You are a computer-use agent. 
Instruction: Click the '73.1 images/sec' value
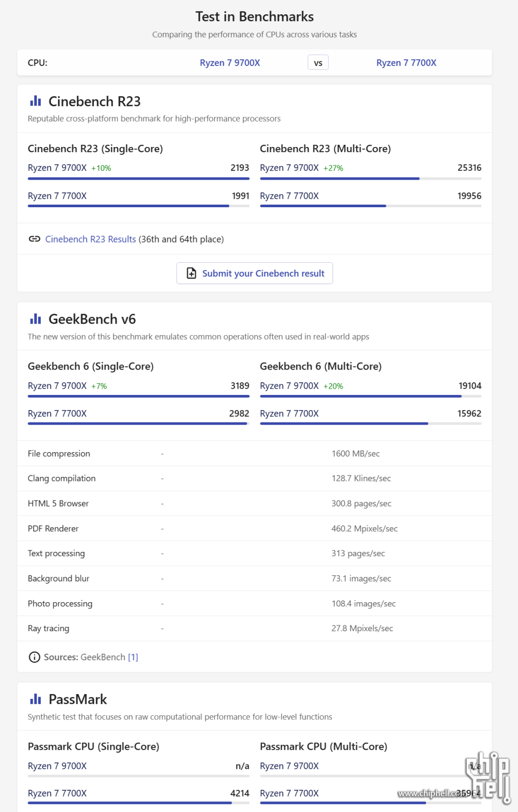click(x=362, y=578)
